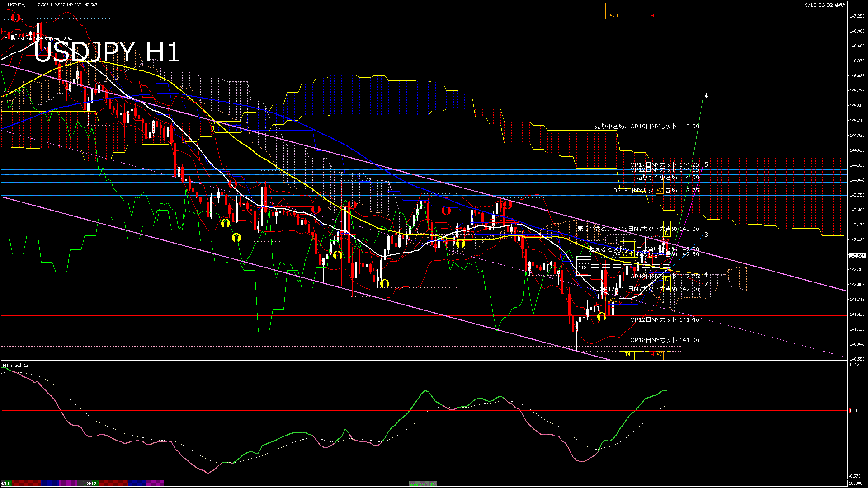The height and width of the screenshot is (488, 868).
Task: Click the orange W marker at chart bottom
Action: [x=659, y=355]
